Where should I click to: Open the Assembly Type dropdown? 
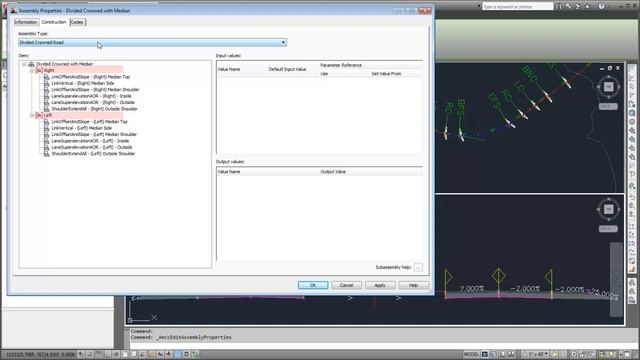pos(152,42)
